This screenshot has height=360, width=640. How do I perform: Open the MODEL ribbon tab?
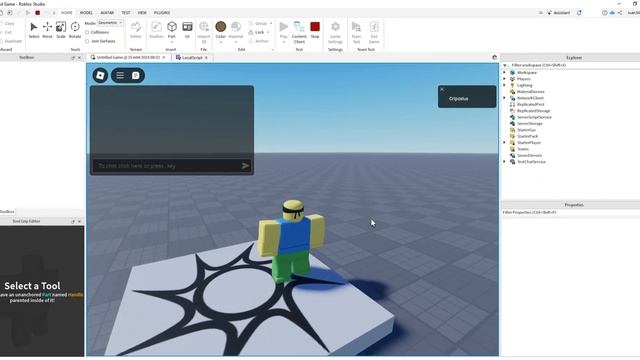[86, 13]
